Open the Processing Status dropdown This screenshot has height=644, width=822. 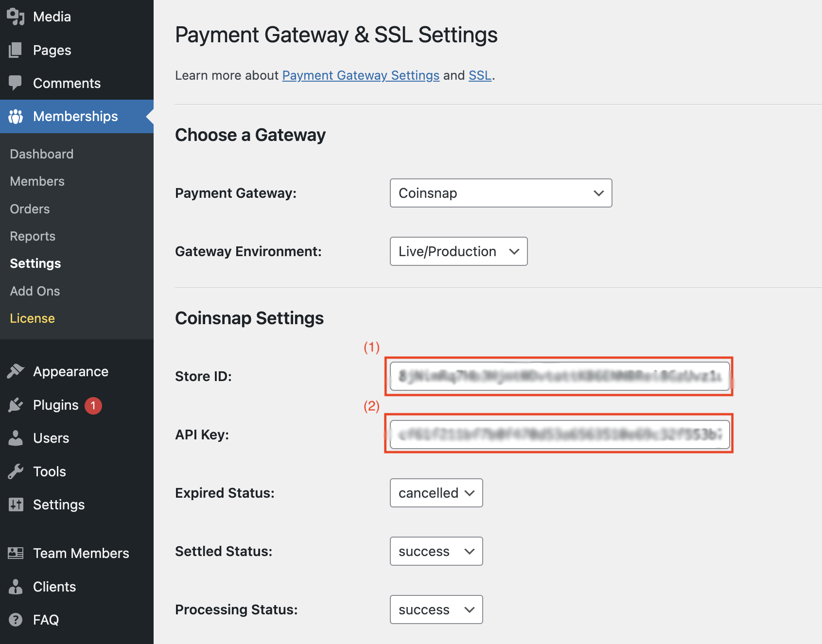pyautogui.click(x=436, y=609)
